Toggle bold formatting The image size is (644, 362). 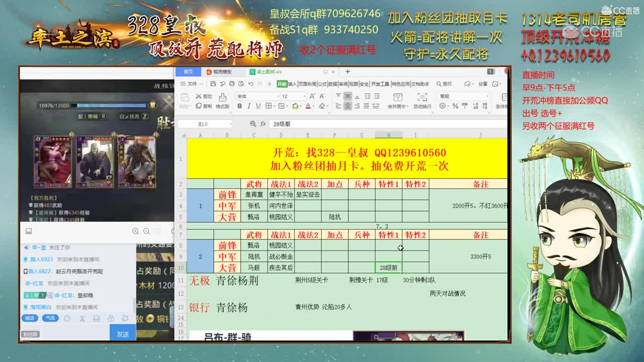click(x=239, y=106)
